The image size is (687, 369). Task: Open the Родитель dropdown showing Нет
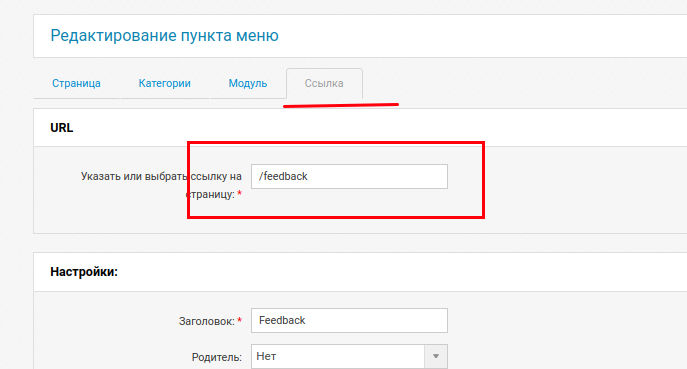tap(349, 356)
